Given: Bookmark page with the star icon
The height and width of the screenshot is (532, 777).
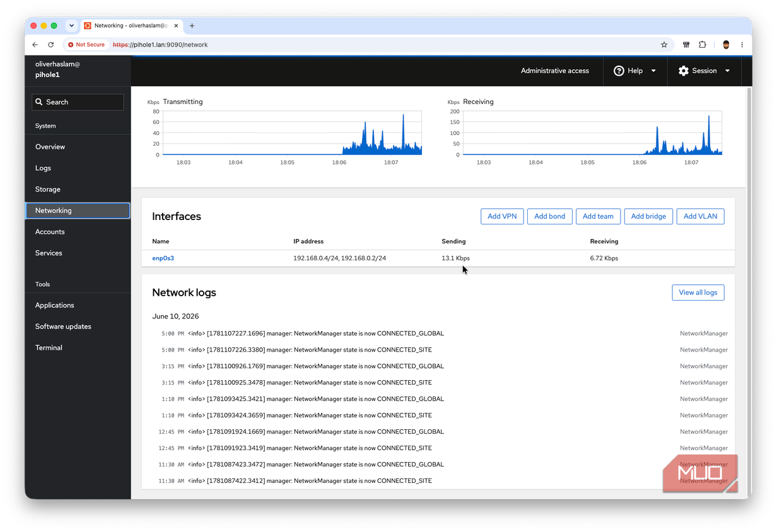Looking at the screenshot, I should (664, 45).
